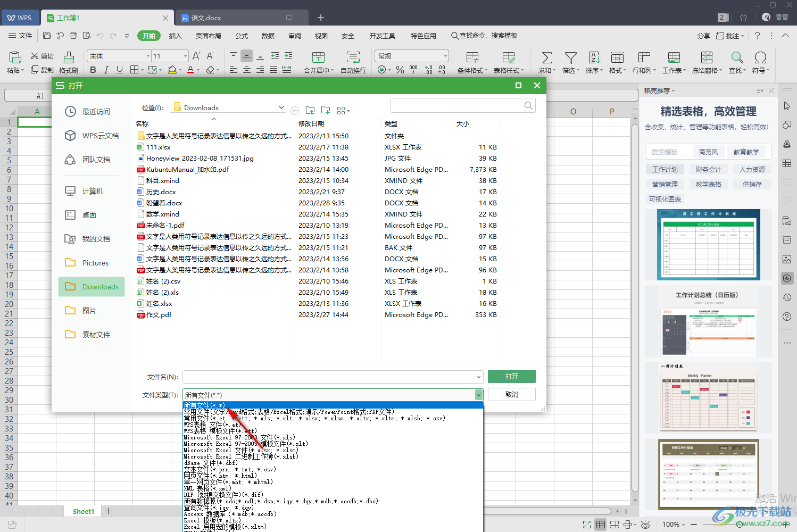Click the Sort (排序) icon
The image size is (797, 532).
pos(594,57)
